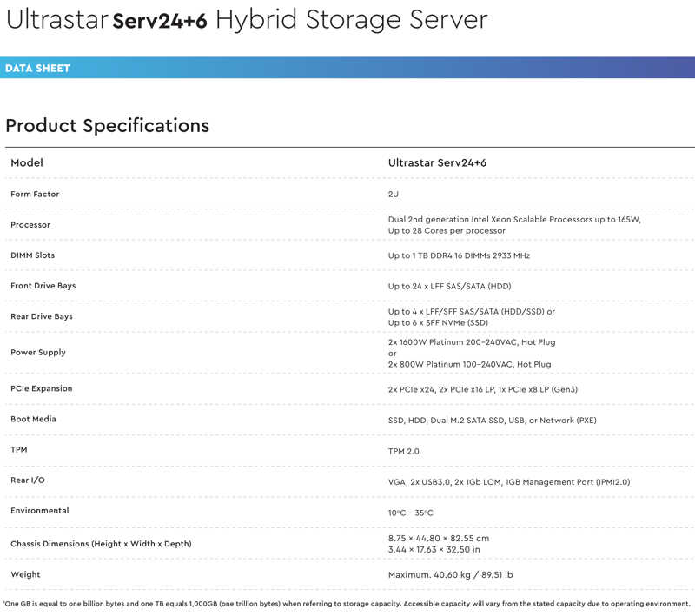This screenshot has height=616, width=695.
Task: Select the DDR4 16 DIMMs value
Action: click(460, 255)
